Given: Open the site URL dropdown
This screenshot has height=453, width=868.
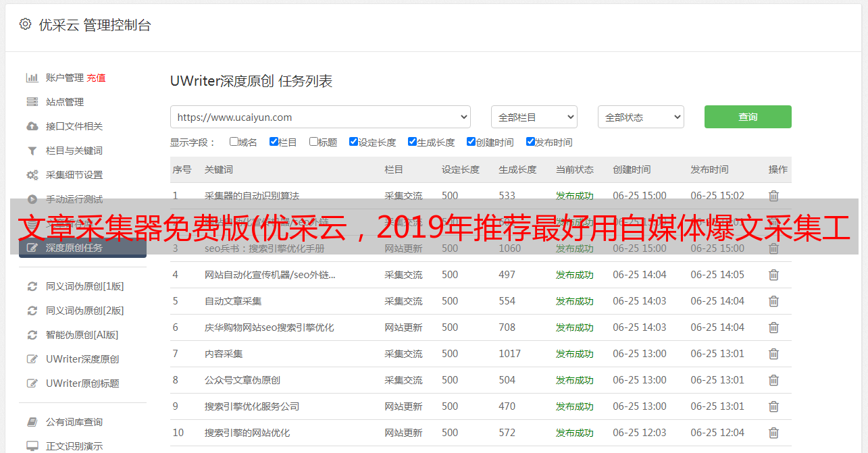Looking at the screenshot, I should tap(320, 117).
